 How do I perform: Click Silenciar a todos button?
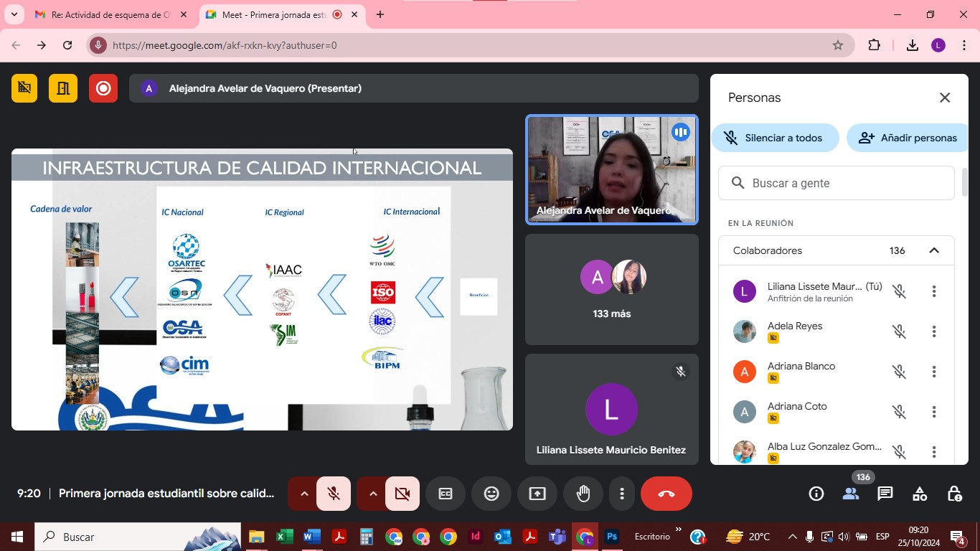pyautogui.click(x=775, y=138)
